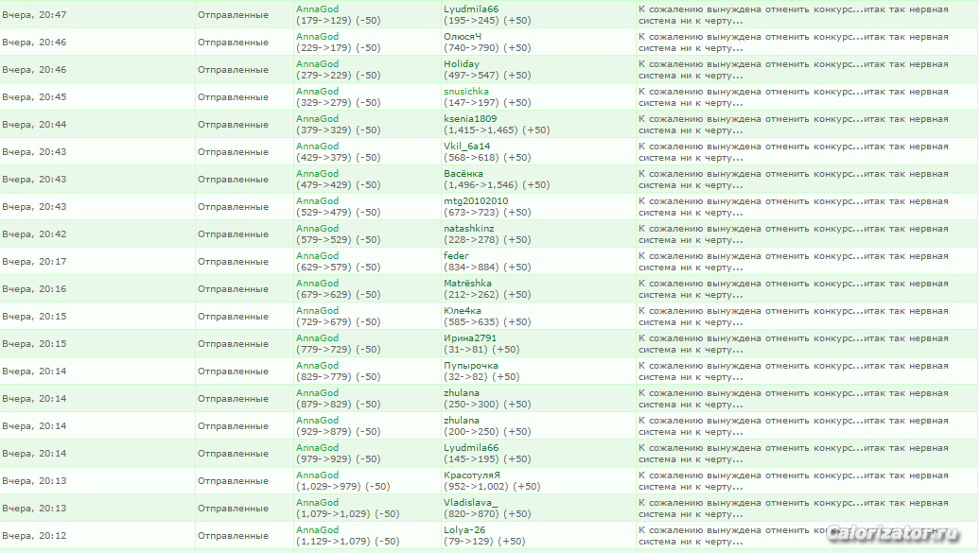Open Vkil_6a14 recipient profile
This screenshot has width=980, height=553.
(x=467, y=147)
